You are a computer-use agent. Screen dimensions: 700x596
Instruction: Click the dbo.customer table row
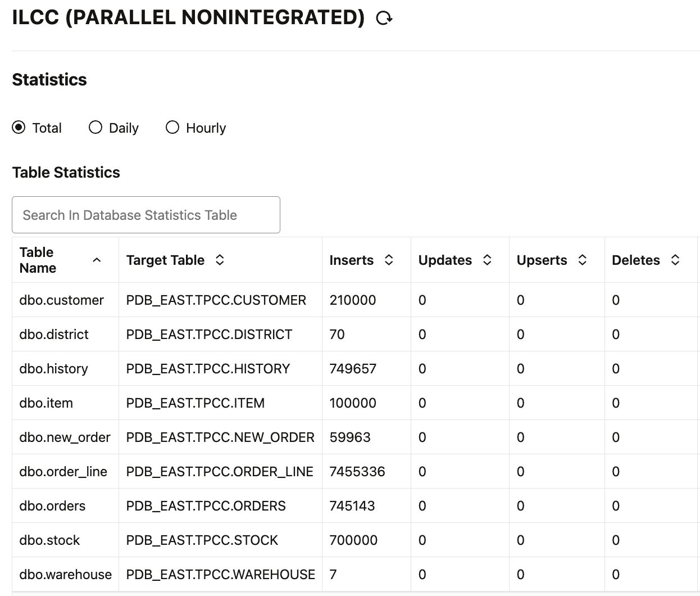click(61, 300)
